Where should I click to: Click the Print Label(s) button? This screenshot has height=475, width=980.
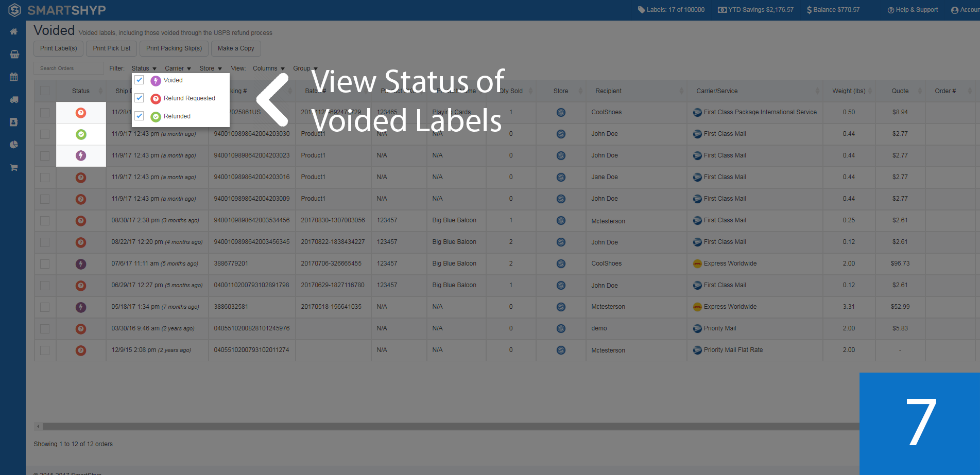point(59,48)
